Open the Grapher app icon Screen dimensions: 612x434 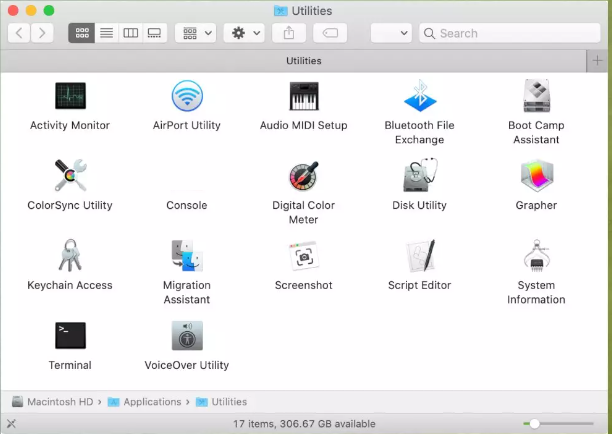click(536, 175)
